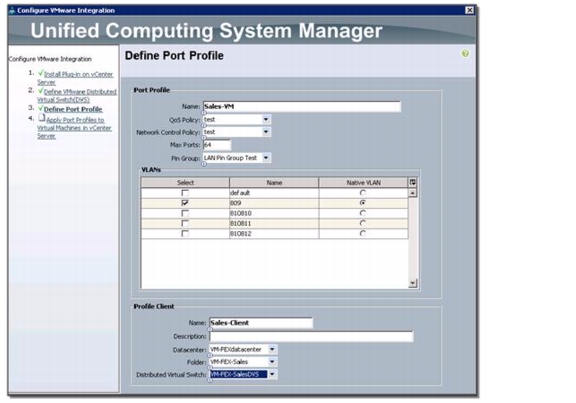Check the 810812 VLAN checkbox
Viewport: 576px width, 403px height.
[185, 234]
